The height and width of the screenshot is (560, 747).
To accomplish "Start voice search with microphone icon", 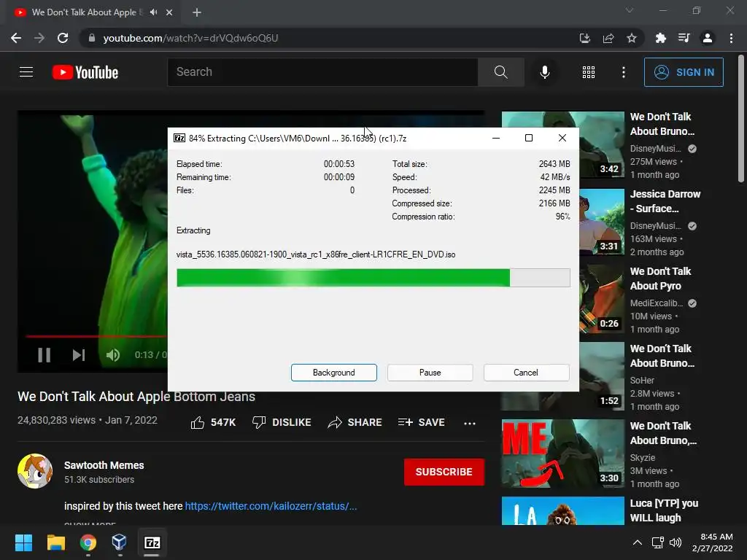I will point(544,72).
